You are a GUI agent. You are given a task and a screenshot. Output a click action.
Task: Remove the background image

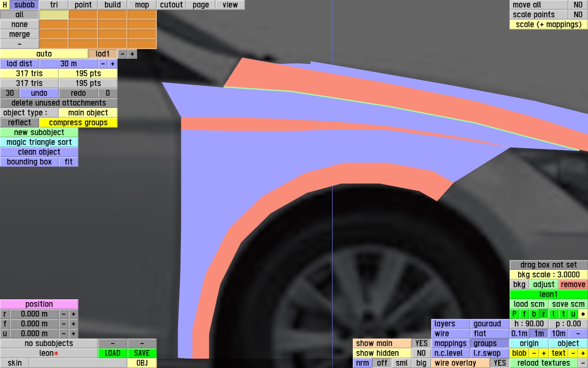coord(573,285)
